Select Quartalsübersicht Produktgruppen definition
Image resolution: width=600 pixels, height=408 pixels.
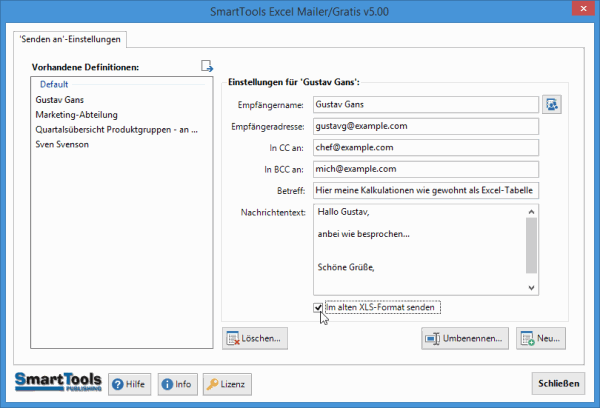coord(117,130)
